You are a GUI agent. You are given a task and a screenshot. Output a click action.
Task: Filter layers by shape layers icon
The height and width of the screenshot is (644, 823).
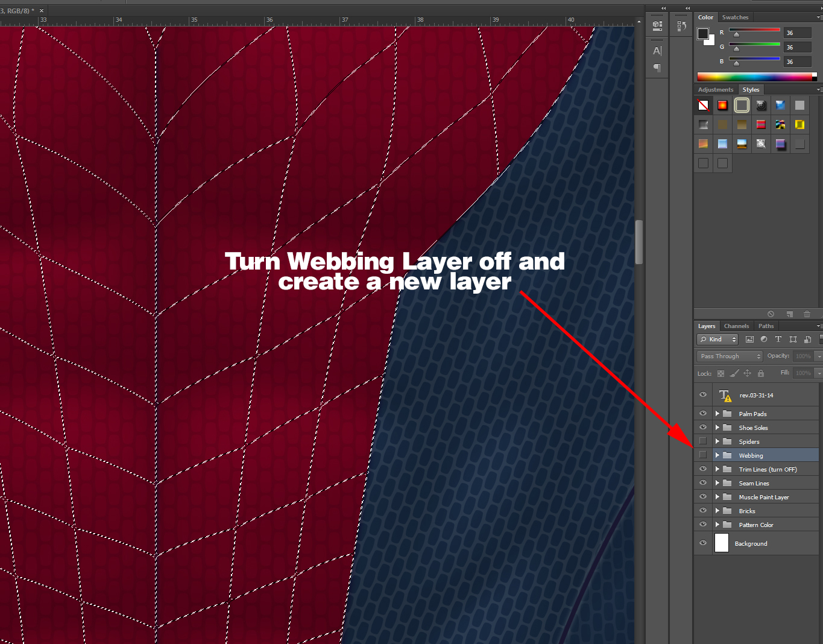pos(793,339)
